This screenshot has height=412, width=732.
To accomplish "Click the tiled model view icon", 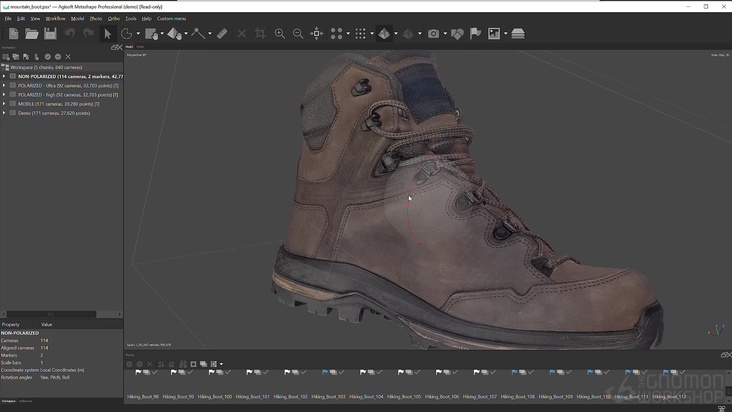I will (x=408, y=34).
